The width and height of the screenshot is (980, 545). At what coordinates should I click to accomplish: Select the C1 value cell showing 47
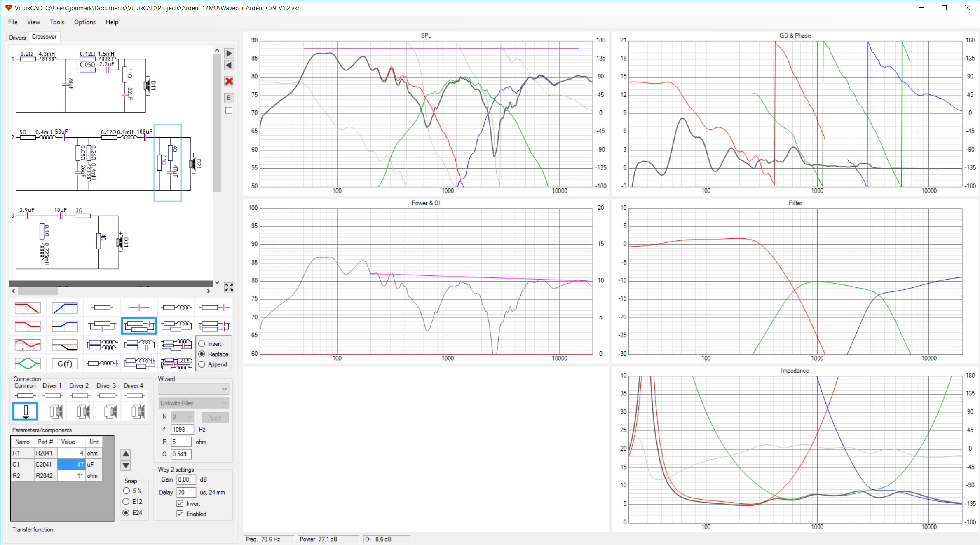(x=71, y=465)
